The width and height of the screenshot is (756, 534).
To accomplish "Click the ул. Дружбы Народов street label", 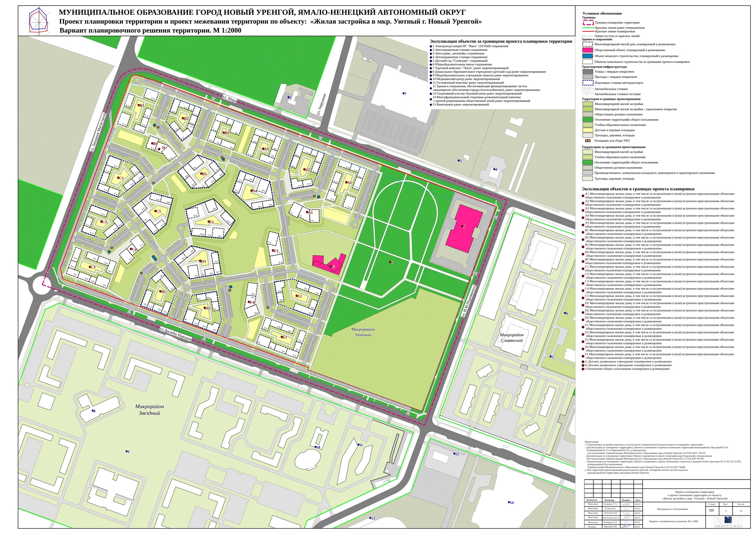I will (x=175, y=334).
